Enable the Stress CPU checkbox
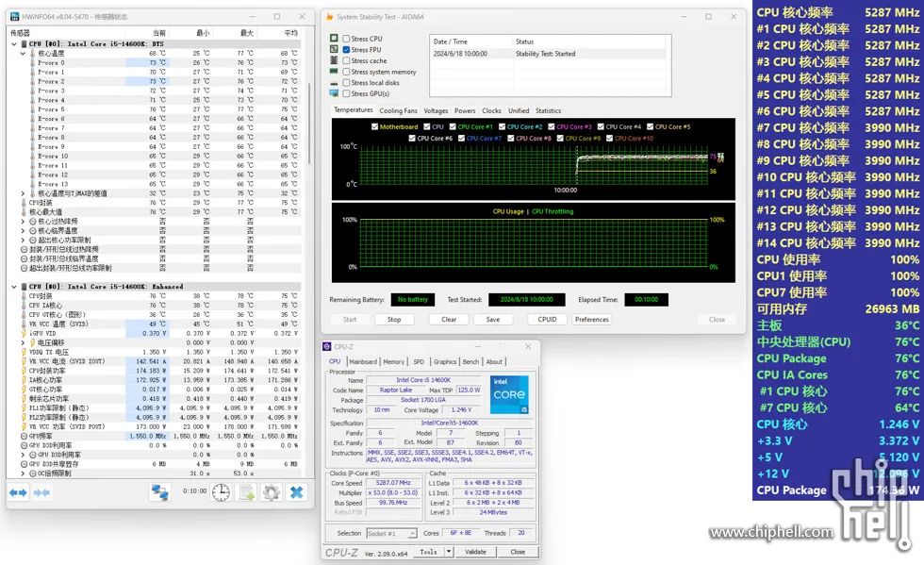The height and width of the screenshot is (565, 924). click(347, 39)
